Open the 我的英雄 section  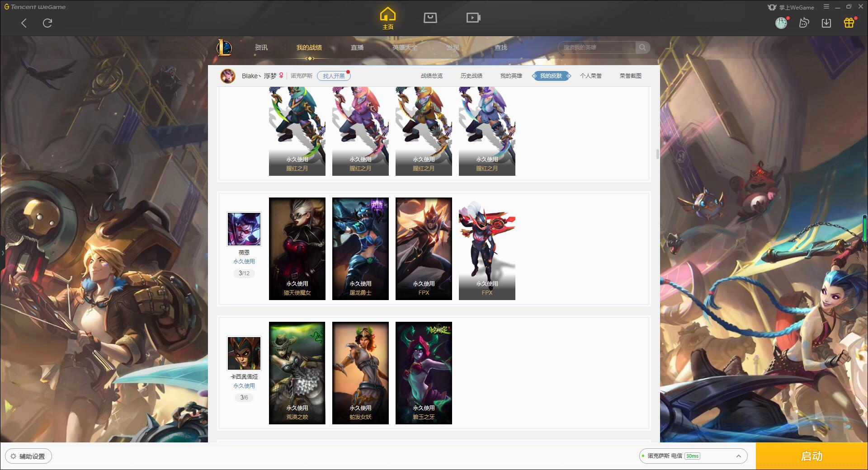(x=511, y=76)
